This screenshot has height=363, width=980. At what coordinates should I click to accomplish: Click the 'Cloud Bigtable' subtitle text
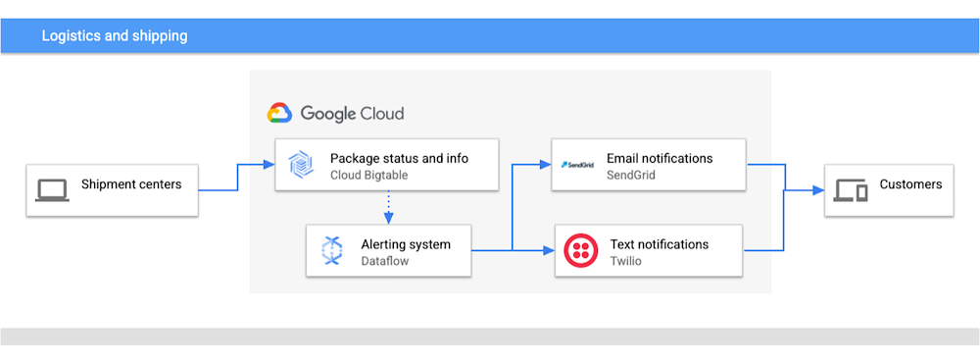pos(368,176)
